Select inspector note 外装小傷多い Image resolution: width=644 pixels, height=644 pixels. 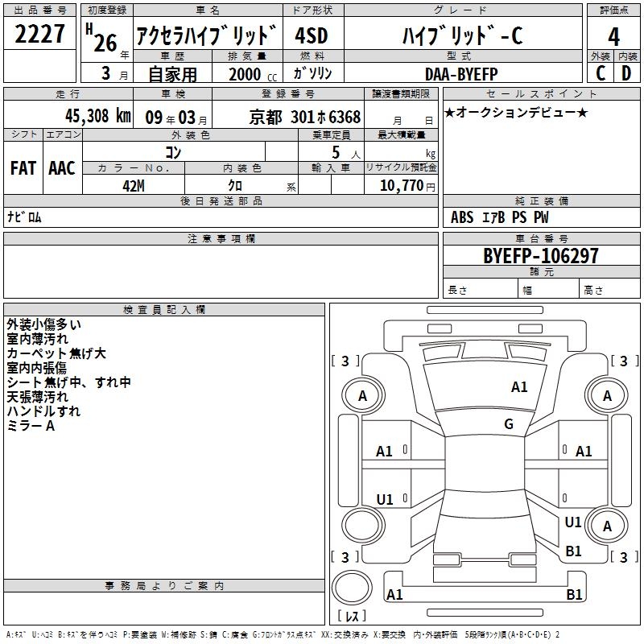click(43, 324)
